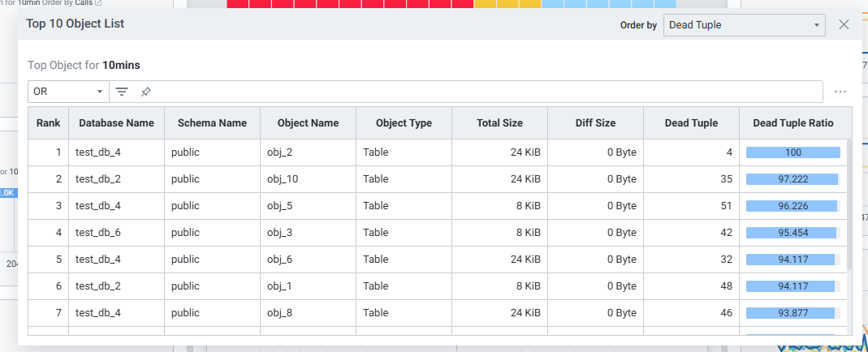Click the Diff Size column header

coord(595,123)
